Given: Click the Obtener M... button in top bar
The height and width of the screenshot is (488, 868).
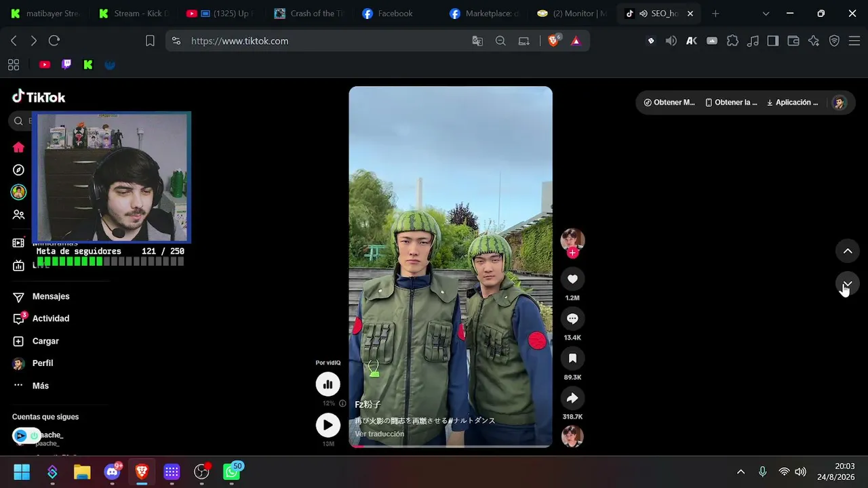Looking at the screenshot, I should [669, 102].
